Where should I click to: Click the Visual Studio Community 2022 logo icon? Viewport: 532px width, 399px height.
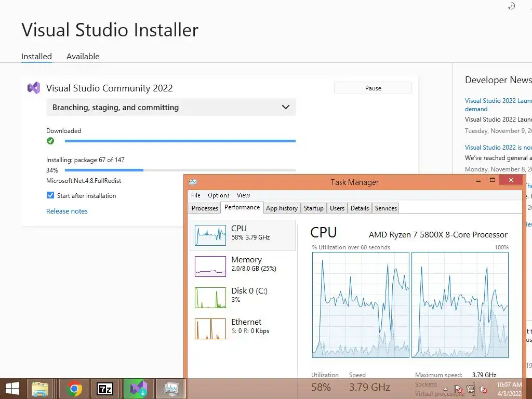coord(34,88)
